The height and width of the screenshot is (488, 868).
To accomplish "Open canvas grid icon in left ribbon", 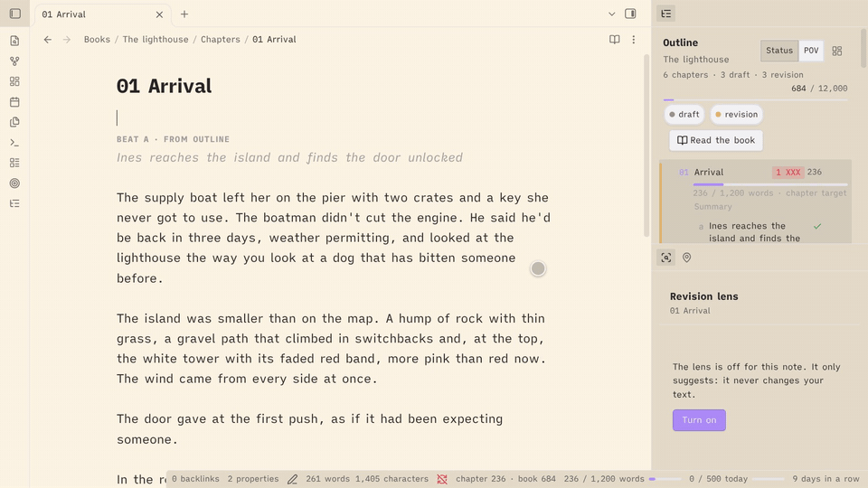I will click(x=15, y=81).
